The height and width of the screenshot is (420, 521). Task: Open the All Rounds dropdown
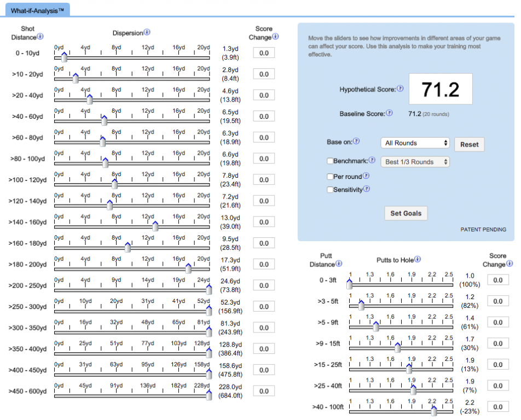[x=415, y=143]
